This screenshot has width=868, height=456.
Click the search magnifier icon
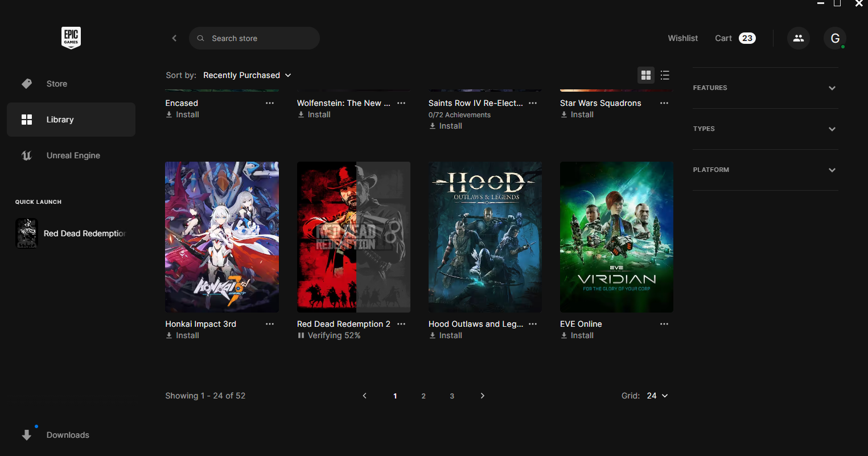tap(200, 38)
